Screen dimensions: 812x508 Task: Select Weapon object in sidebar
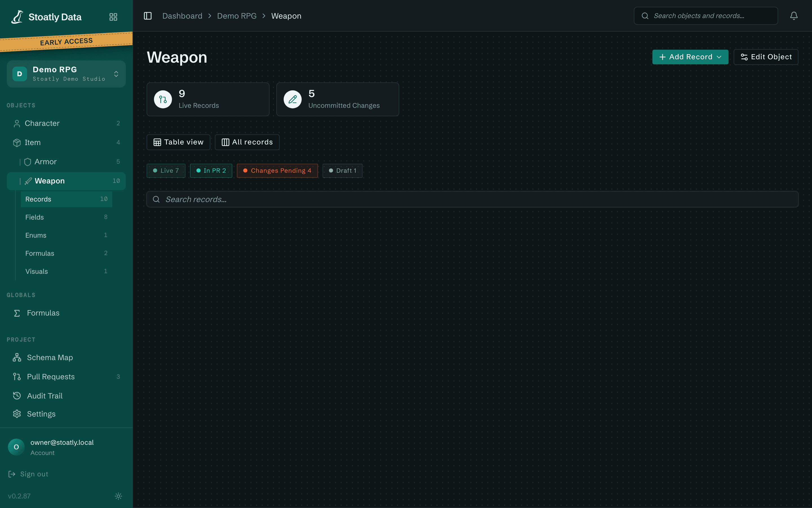click(x=66, y=181)
